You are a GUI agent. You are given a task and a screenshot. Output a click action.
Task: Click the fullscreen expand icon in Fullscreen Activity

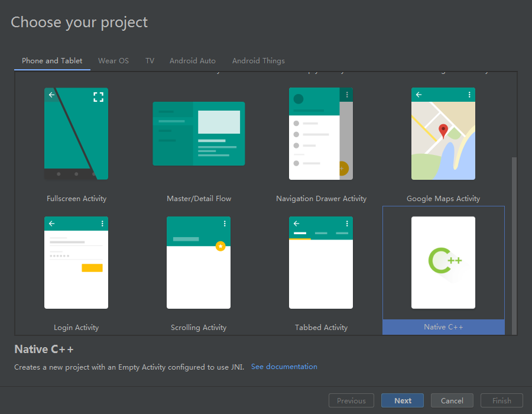coord(98,97)
